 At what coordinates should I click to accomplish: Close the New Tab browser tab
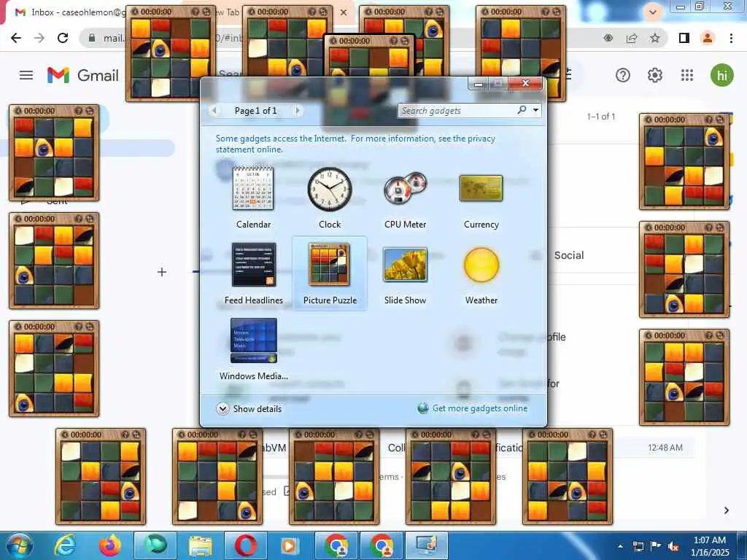point(344,12)
